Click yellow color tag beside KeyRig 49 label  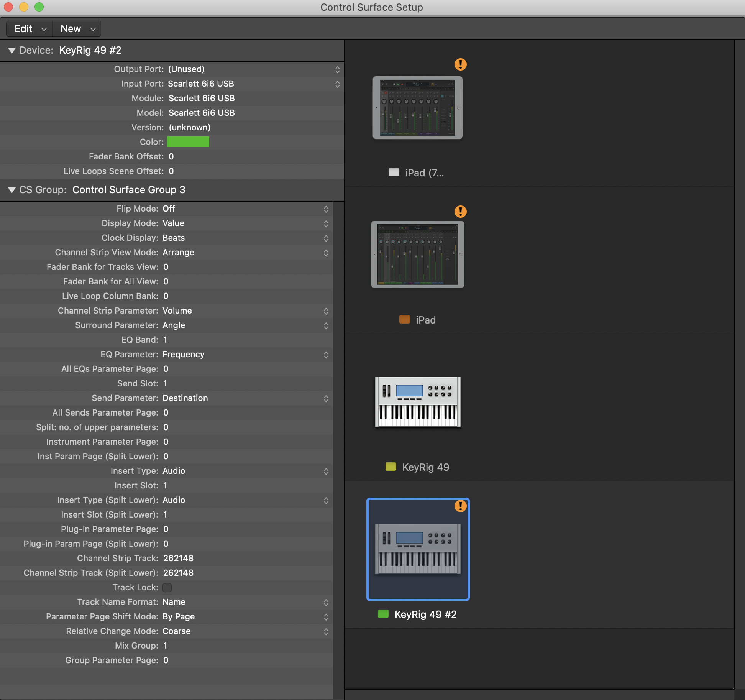(391, 467)
